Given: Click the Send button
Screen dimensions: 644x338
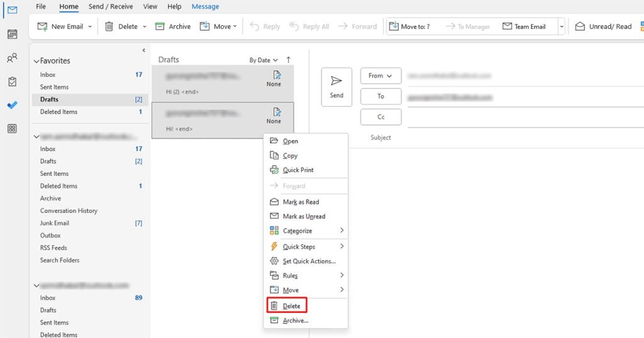Looking at the screenshot, I should [x=336, y=87].
